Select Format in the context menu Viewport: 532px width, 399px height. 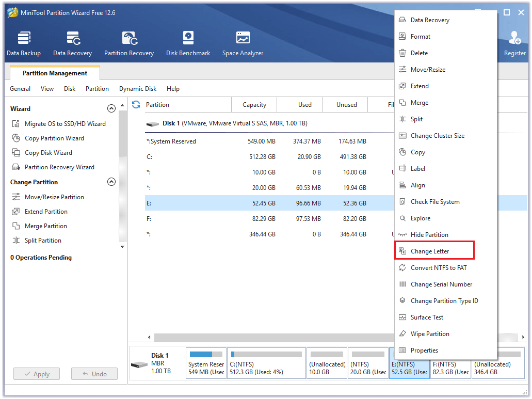446,37
